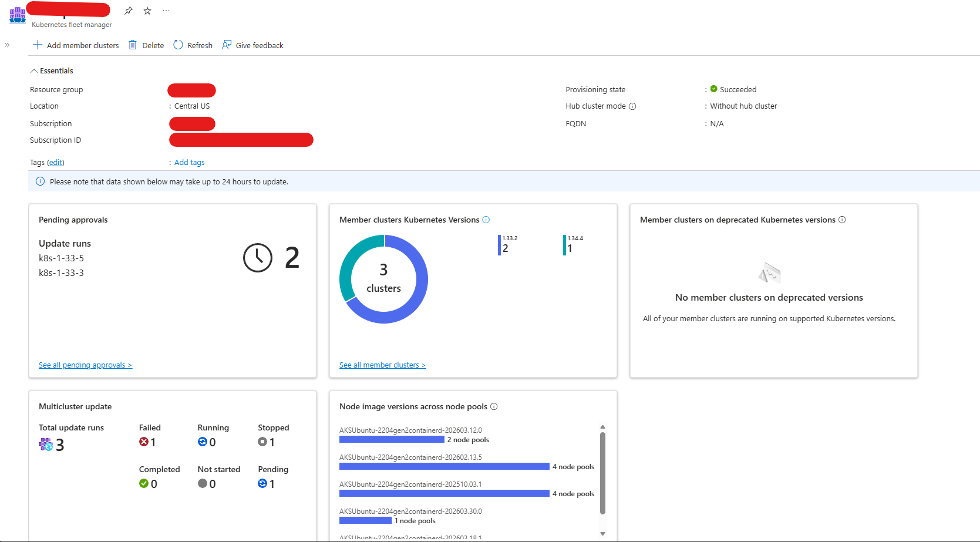
Task: Click Add tags in Essentials
Action: point(188,162)
